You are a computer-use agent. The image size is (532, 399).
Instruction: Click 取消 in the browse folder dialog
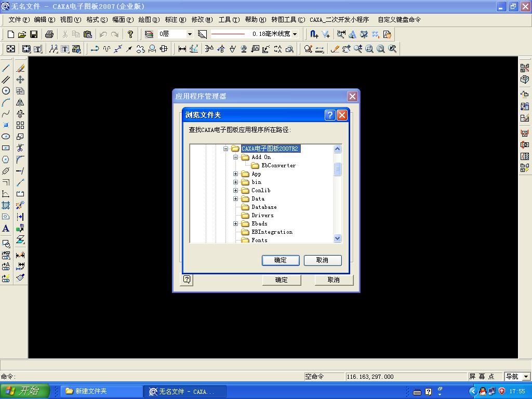click(322, 260)
